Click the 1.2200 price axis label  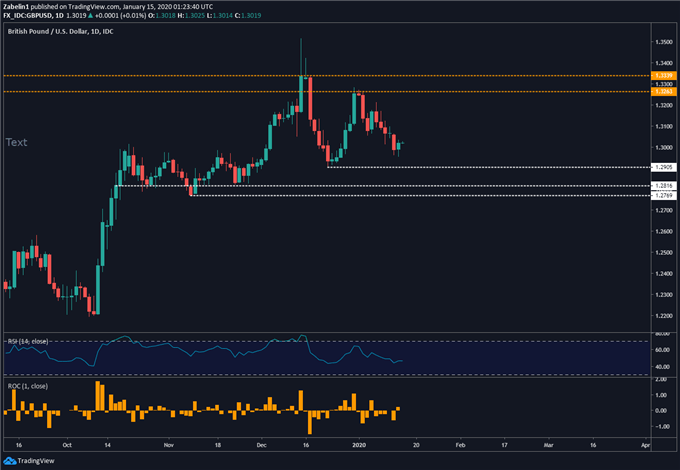pos(664,316)
